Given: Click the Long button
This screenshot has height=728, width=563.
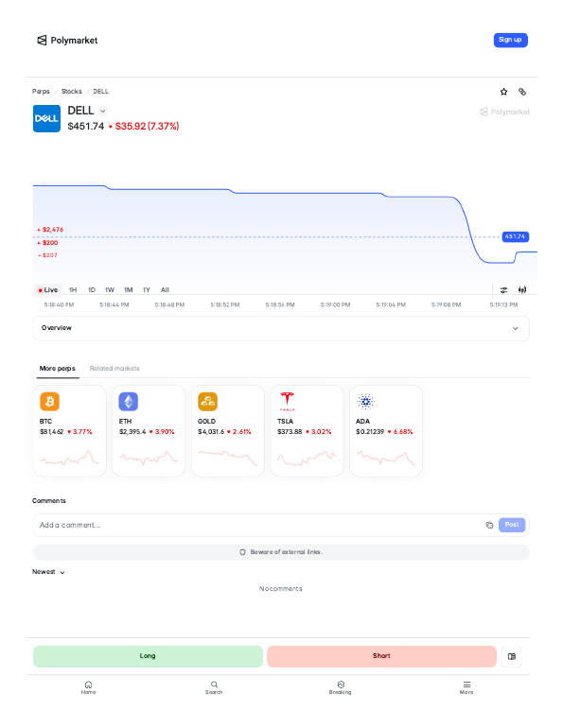Looking at the screenshot, I should 148,656.
